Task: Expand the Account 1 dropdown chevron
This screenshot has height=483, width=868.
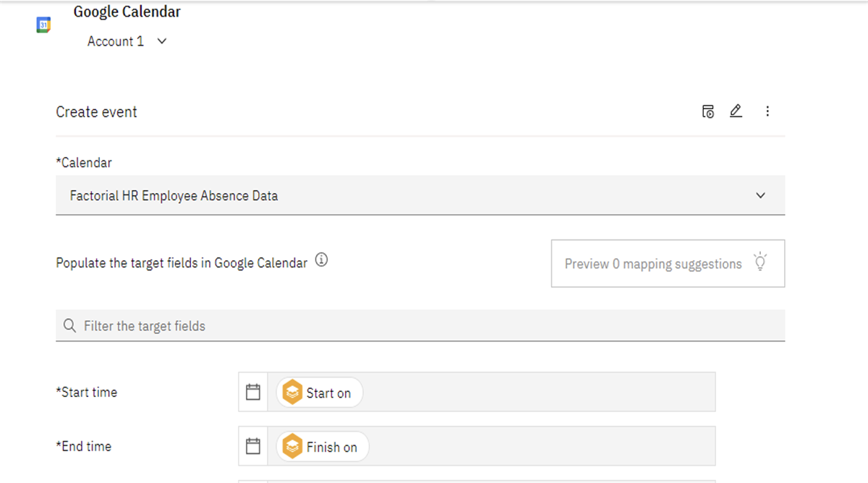Action: tap(162, 41)
